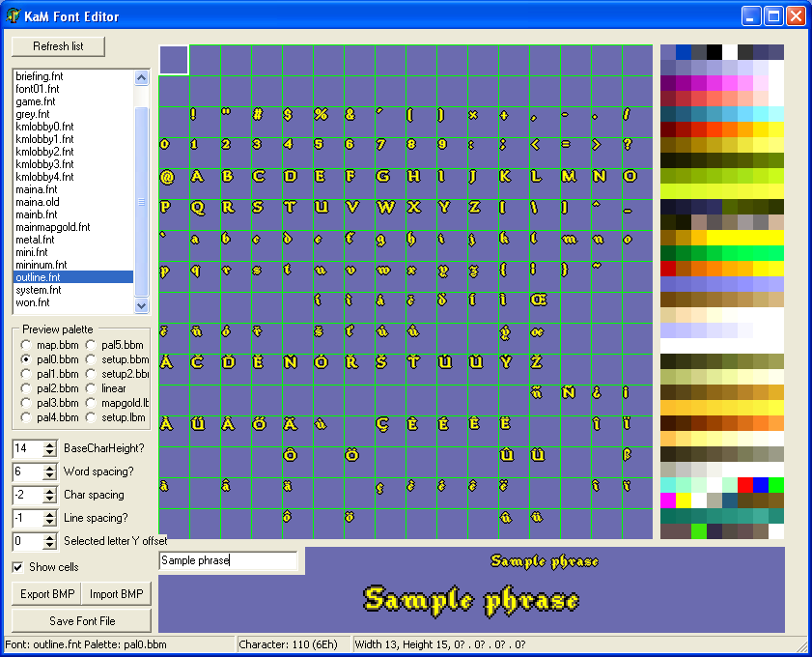
Task: Click the capital Z glyph cell
Action: pos(475,208)
